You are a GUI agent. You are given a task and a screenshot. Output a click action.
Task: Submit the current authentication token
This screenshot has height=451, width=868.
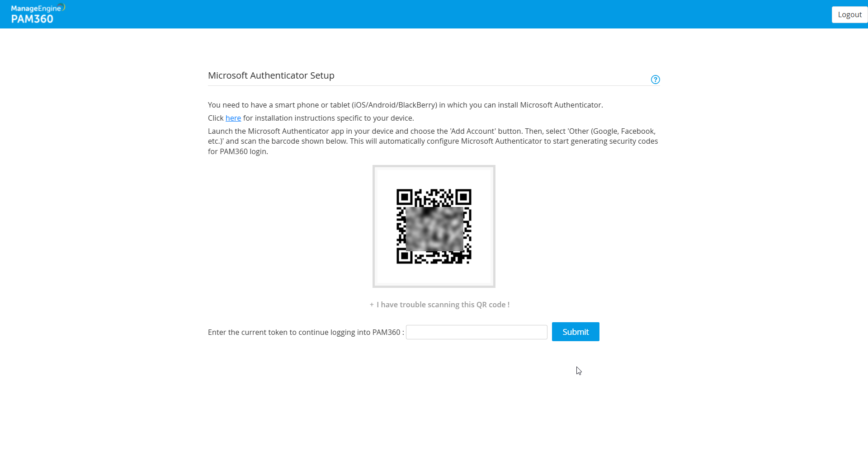(575, 331)
